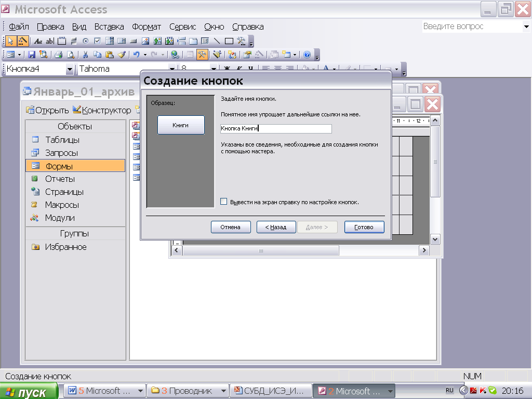Toggle the Select Objects arrow tool
Screen dimensions: 532x399
tap(10, 42)
